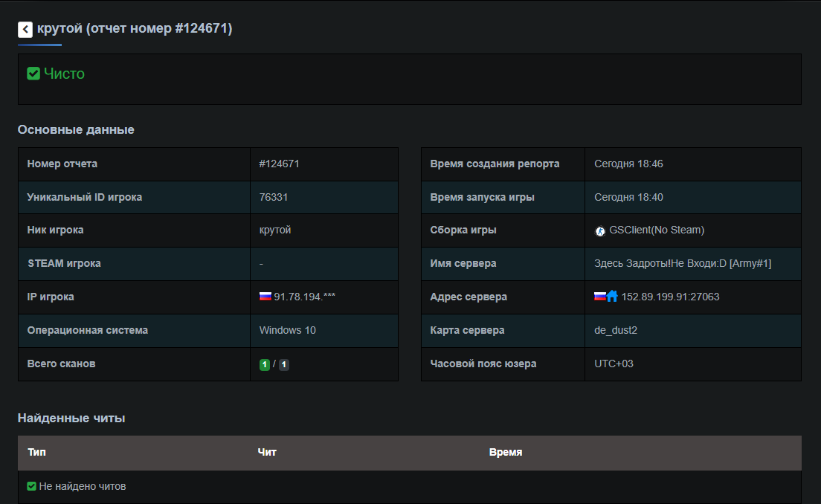This screenshot has width=821, height=504.
Task: Click the checkmark beside Не найдено читов
Action: click(32, 486)
